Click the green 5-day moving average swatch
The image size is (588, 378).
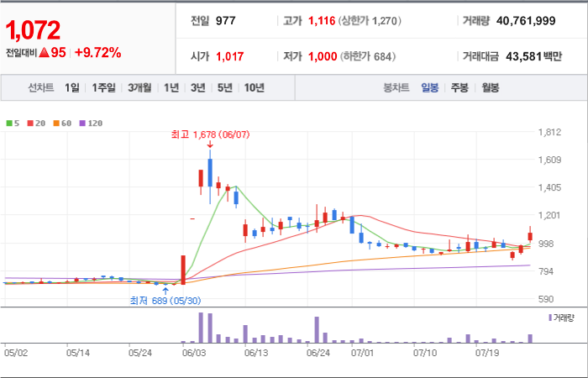tap(9, 123)
